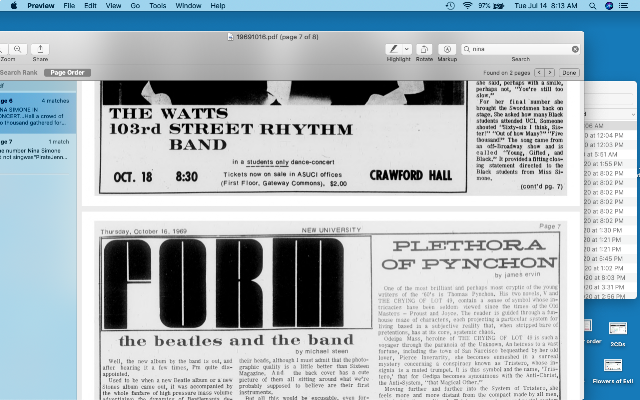Viewport: 640px width, 400px height.
Task: Open the Window menu
Action: pos(188,6)
